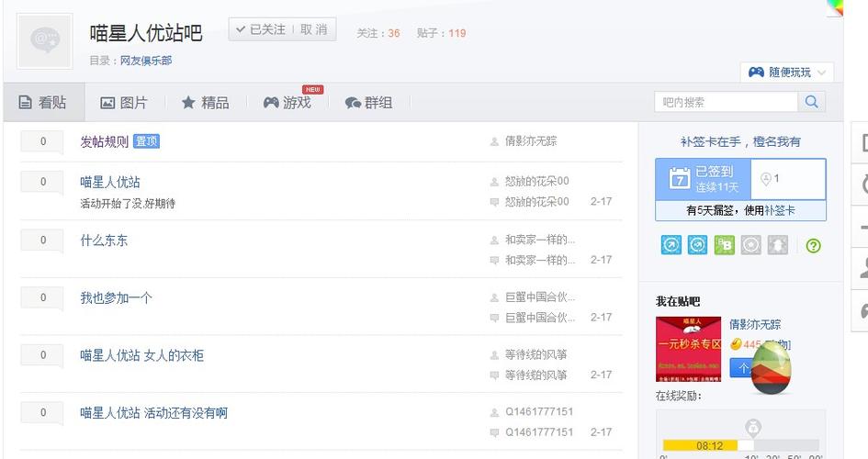Click the green help question mark icon
This screenshot has height=459, width=868.
[813, 245]
